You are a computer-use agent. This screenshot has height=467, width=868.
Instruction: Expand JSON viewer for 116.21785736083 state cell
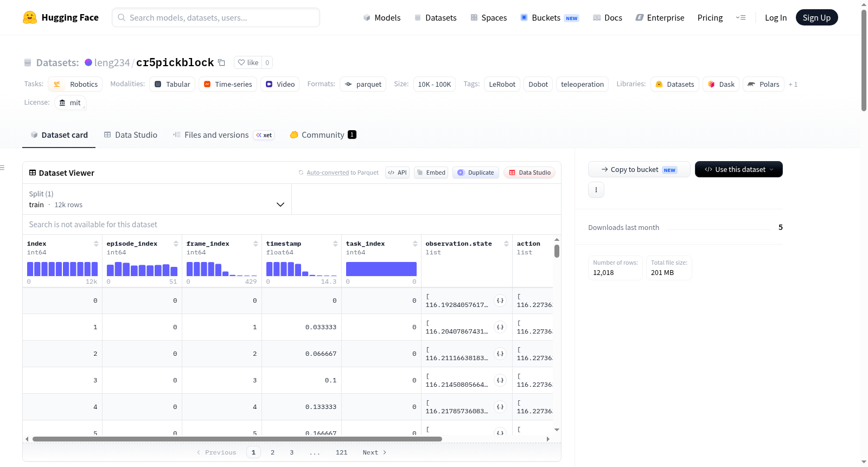pyautogui.click(x=500, y=407)
